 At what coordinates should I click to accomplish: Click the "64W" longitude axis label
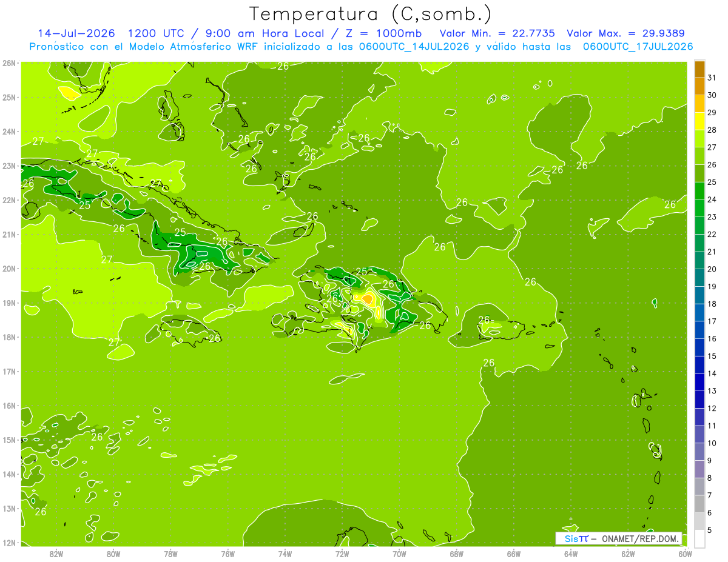click(571, 554)
